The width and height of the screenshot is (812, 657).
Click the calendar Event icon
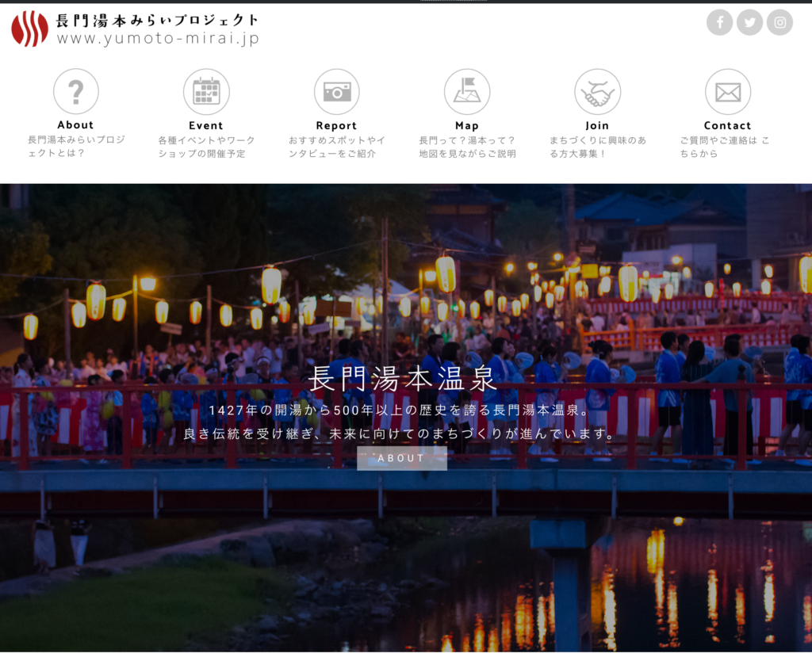point(206,92)
